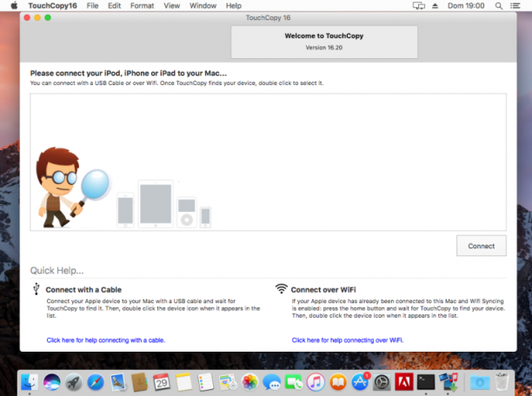
Task: Open Spotlight search in the menu bar
Action: (x=499, y=6)
